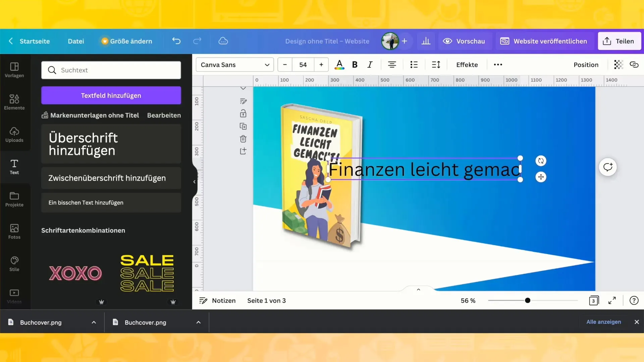Click the lock page icon
Viewport: 644px width, 362px height.
pyautogui.click(x=243, y=113)
